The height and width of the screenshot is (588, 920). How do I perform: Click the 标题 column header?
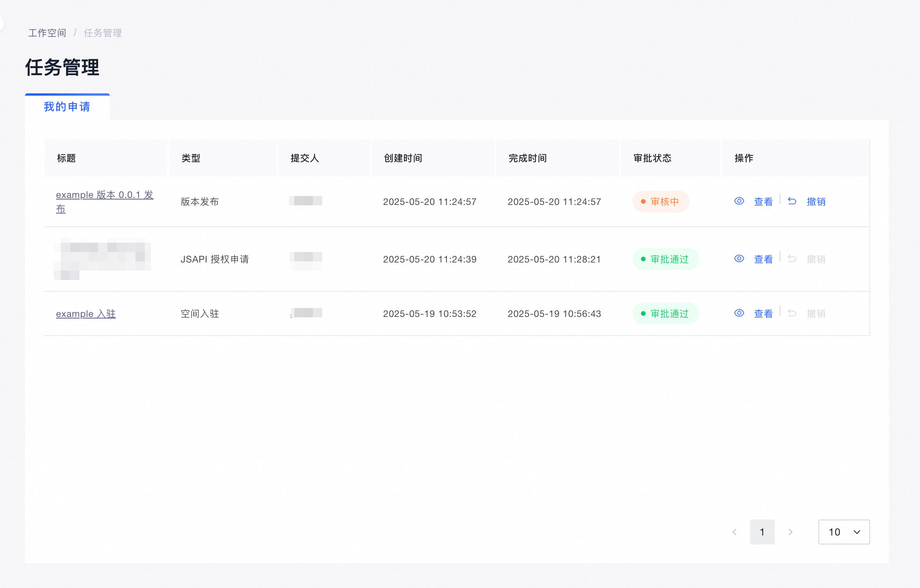[x=105, y=158]
